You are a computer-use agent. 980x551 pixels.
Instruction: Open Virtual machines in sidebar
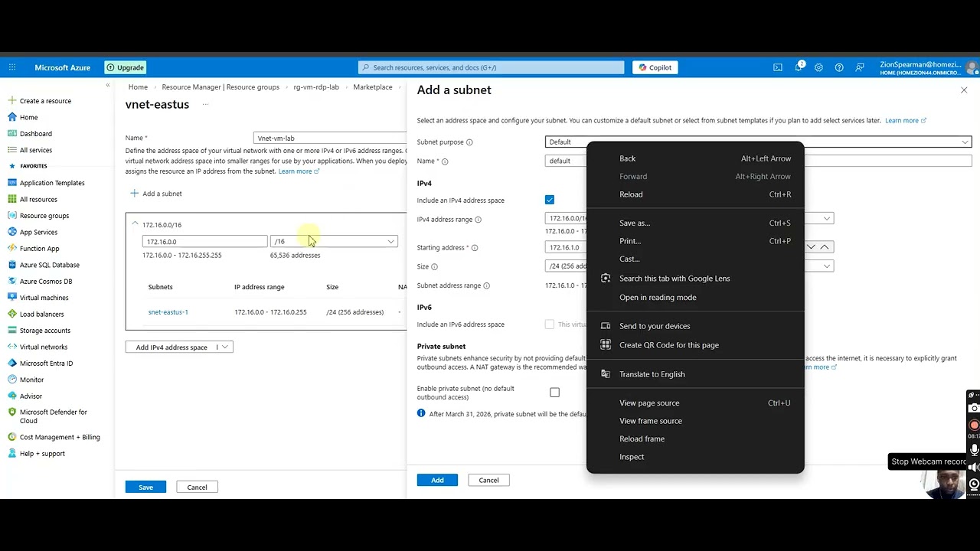pos(44,298)
